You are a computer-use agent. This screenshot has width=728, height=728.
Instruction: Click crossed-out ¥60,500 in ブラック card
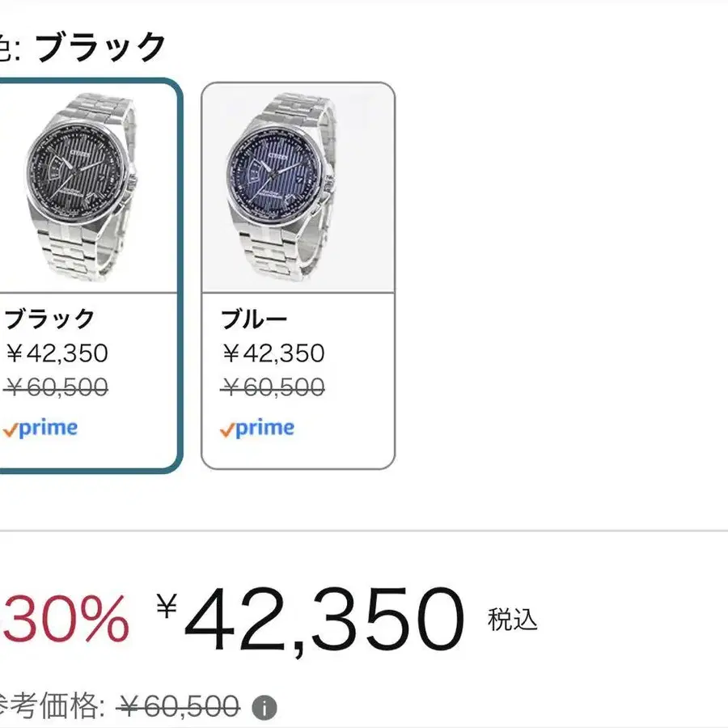[x=57, y=387]
